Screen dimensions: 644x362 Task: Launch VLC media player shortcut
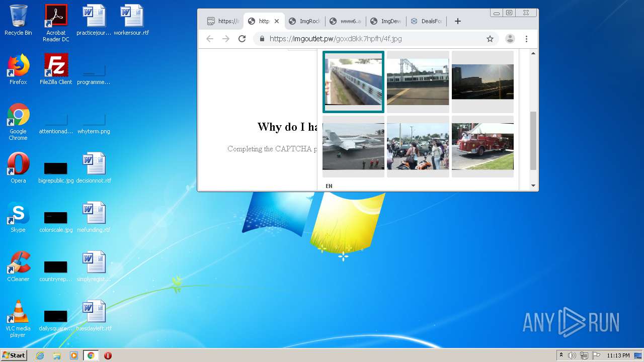[x=18, y=319]
